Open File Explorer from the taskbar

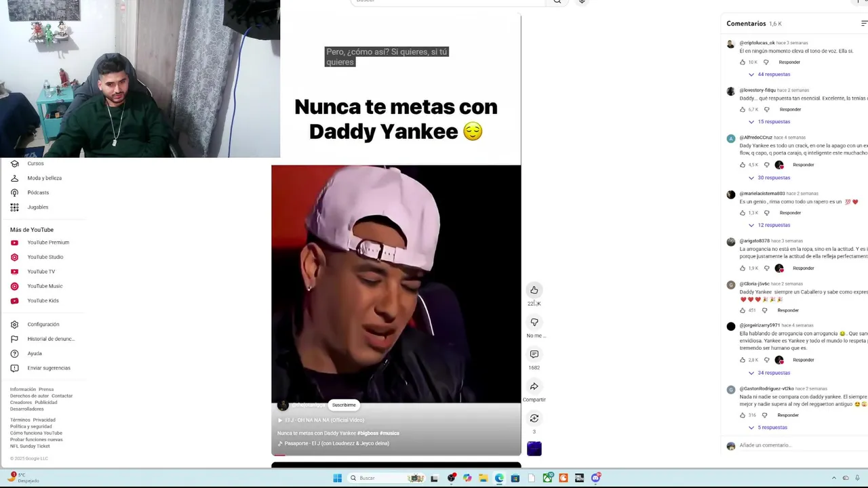[x=483, y=478]
